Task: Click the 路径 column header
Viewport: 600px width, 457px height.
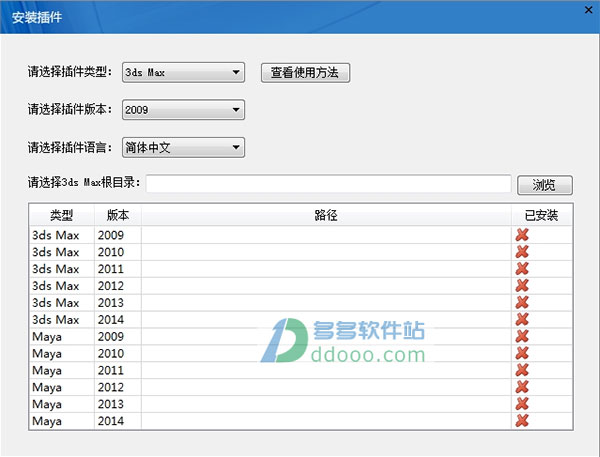Action: click(326, 215)
